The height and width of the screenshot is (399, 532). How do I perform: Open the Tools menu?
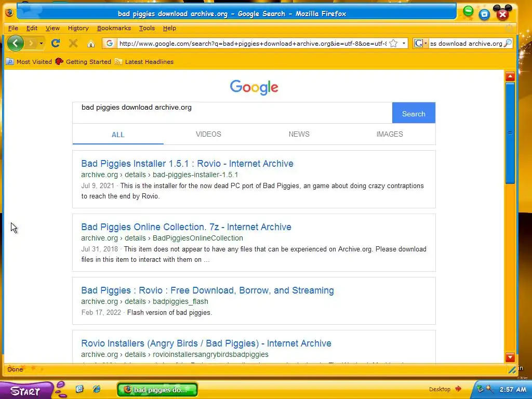(x=147, y=28)
